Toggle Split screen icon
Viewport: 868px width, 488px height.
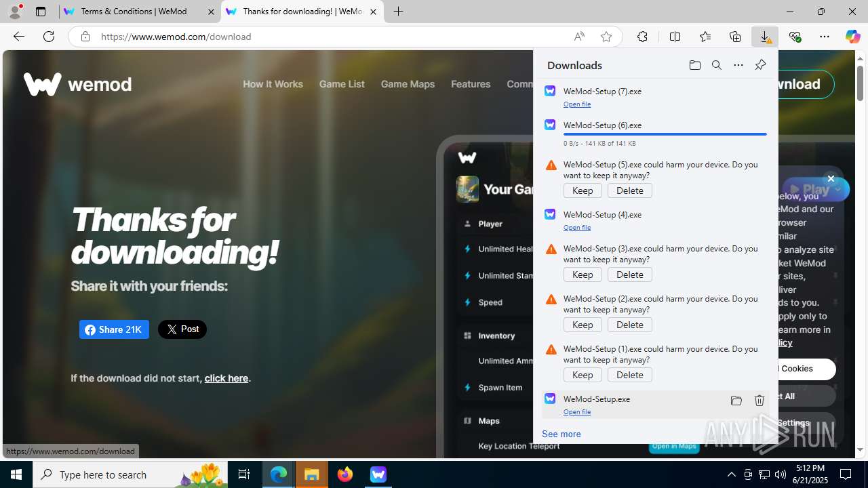point(675,37)
